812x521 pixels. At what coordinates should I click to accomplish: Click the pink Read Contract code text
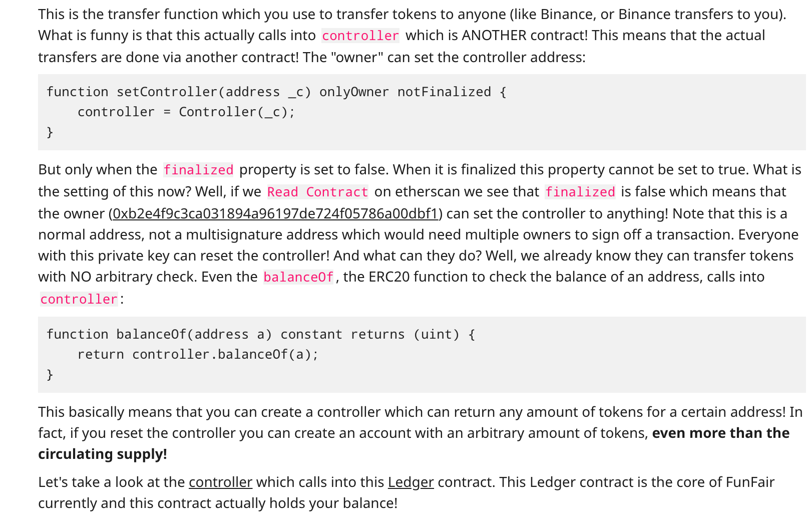[317, 192]
